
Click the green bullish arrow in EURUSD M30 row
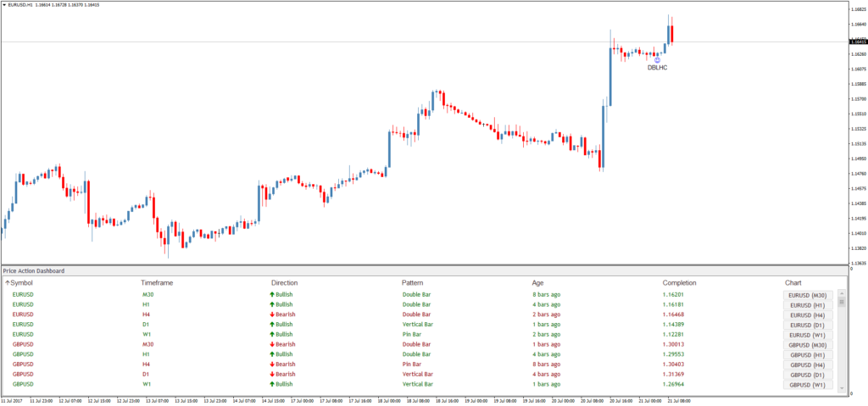pyautogui.click(x=274, y=295)
